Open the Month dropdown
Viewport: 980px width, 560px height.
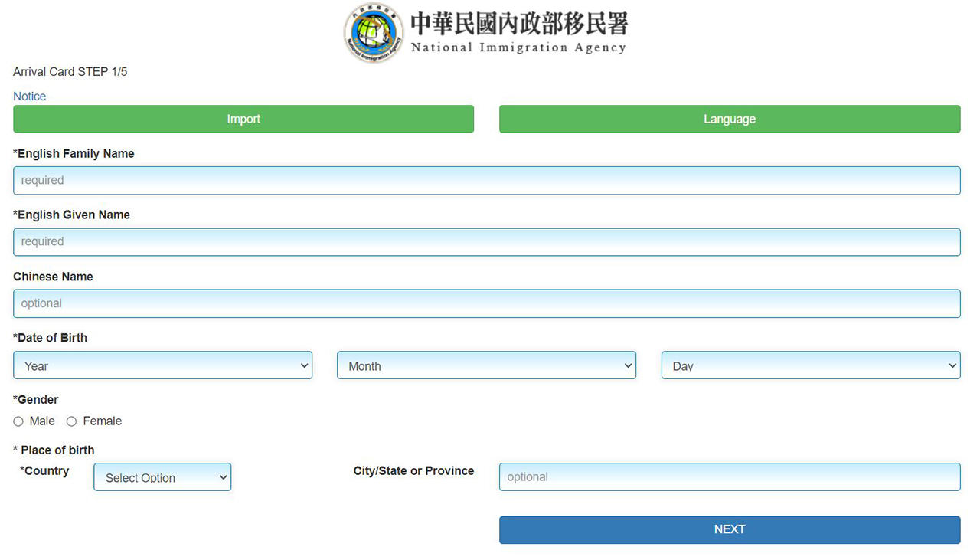486,365
